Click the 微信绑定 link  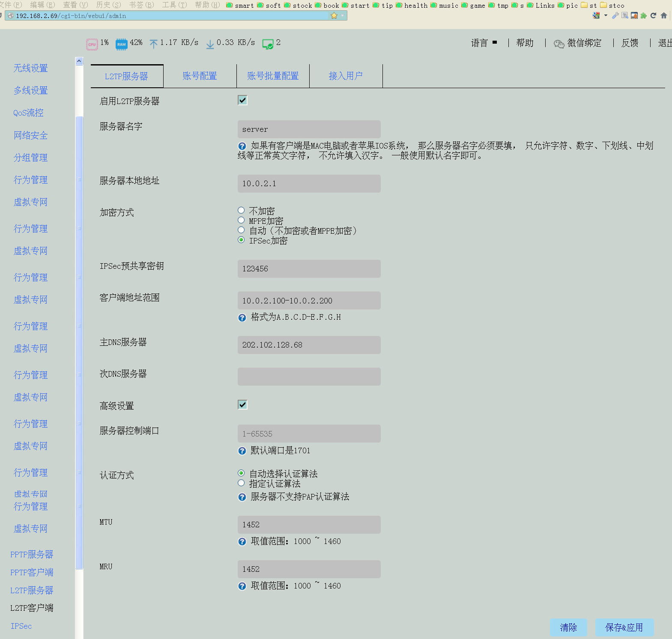click(584, 43)
